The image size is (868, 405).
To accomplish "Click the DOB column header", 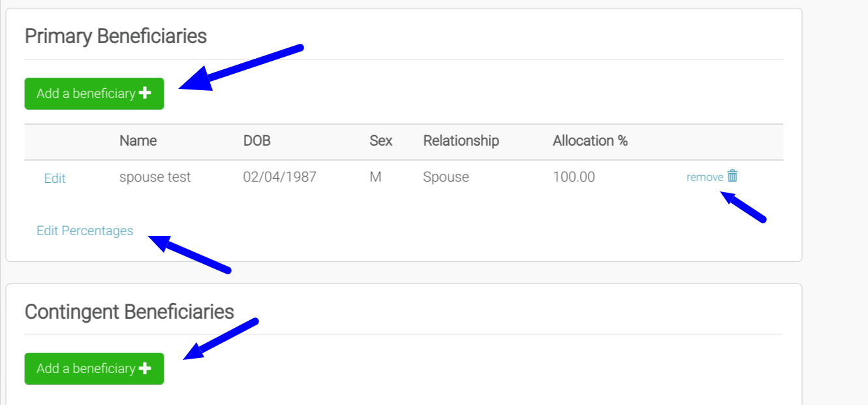I will 256,140.
